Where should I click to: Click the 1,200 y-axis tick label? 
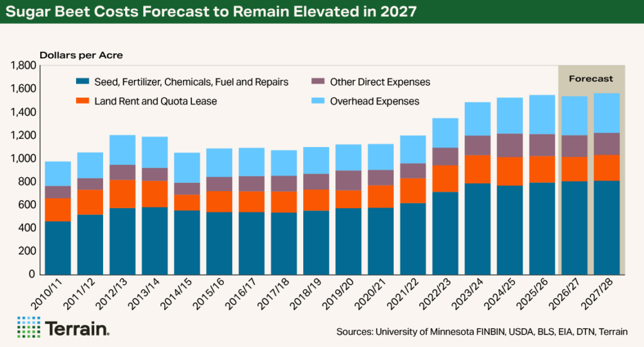(x=23, y=135)
